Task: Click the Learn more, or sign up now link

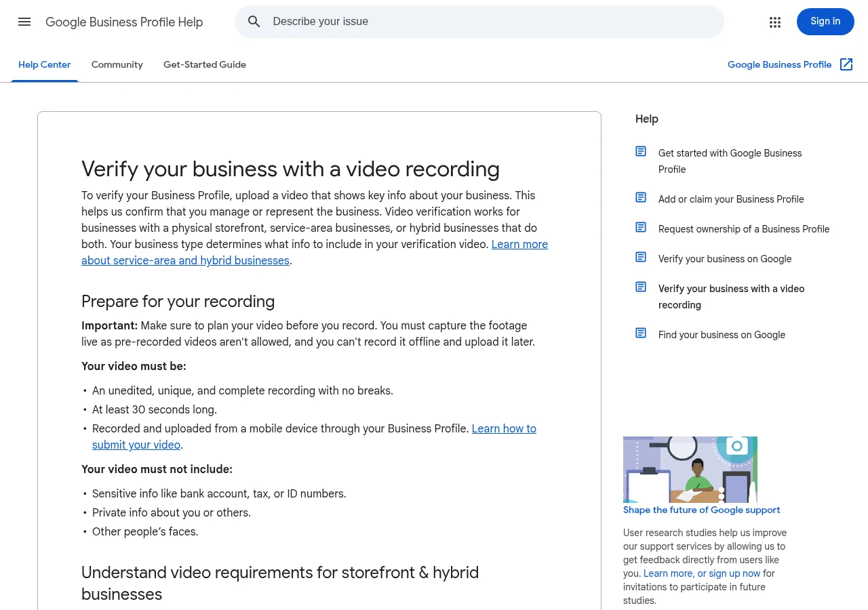Action: pos(702,573)
